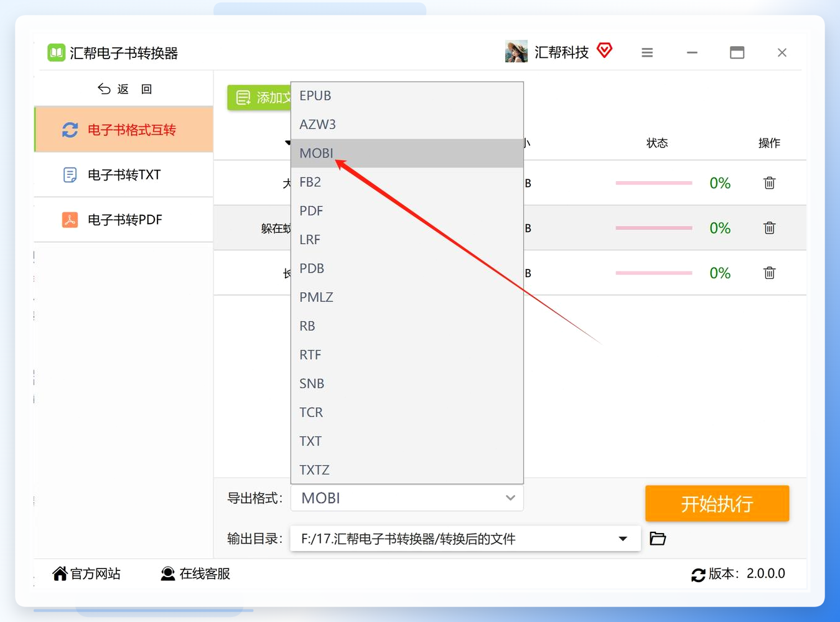Click the third row's 0% status value
Viewport: 840px width, 622px height.
(720, 273)
